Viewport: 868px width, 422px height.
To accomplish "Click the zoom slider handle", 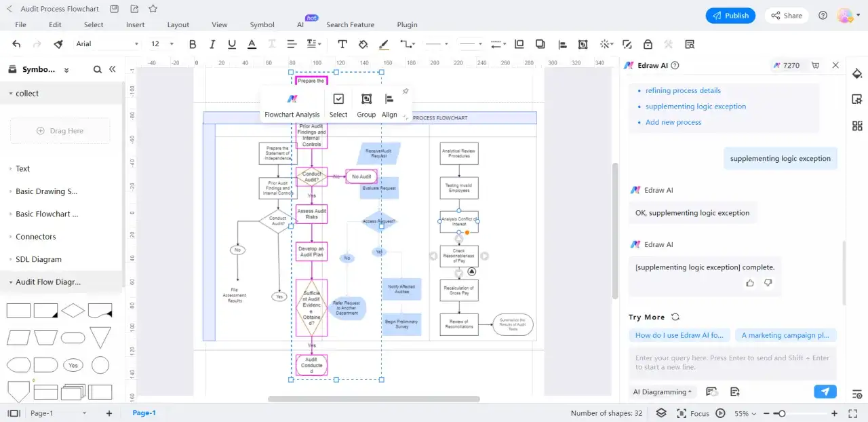I will click(782, 413).
